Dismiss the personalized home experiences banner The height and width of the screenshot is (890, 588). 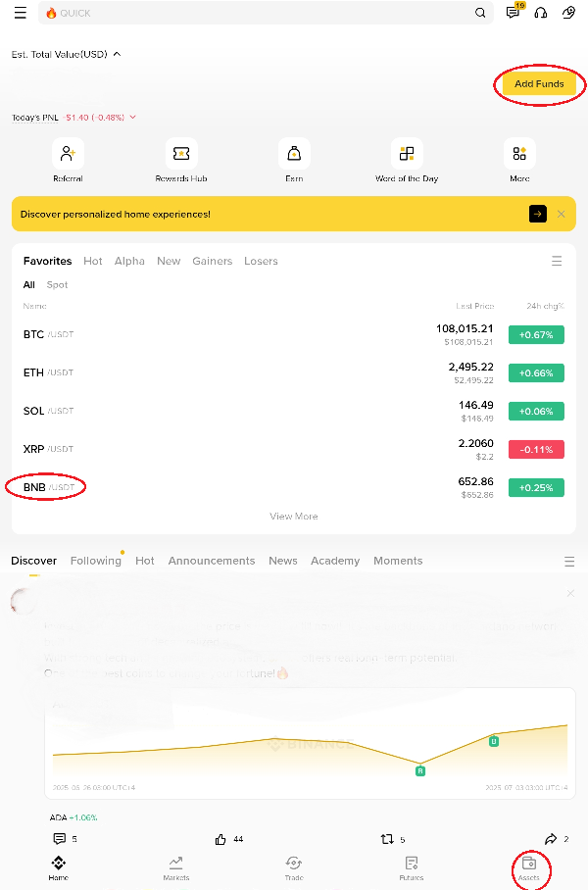561,214
